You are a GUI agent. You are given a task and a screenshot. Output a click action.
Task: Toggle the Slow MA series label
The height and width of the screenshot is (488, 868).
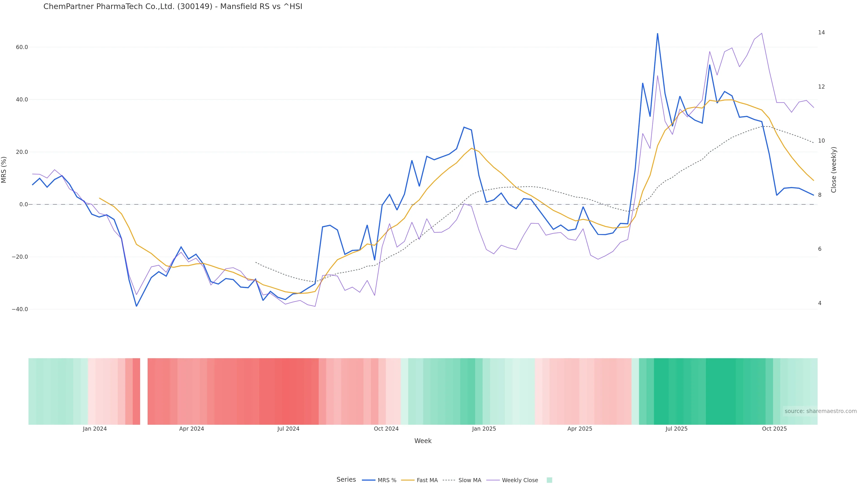470,480
